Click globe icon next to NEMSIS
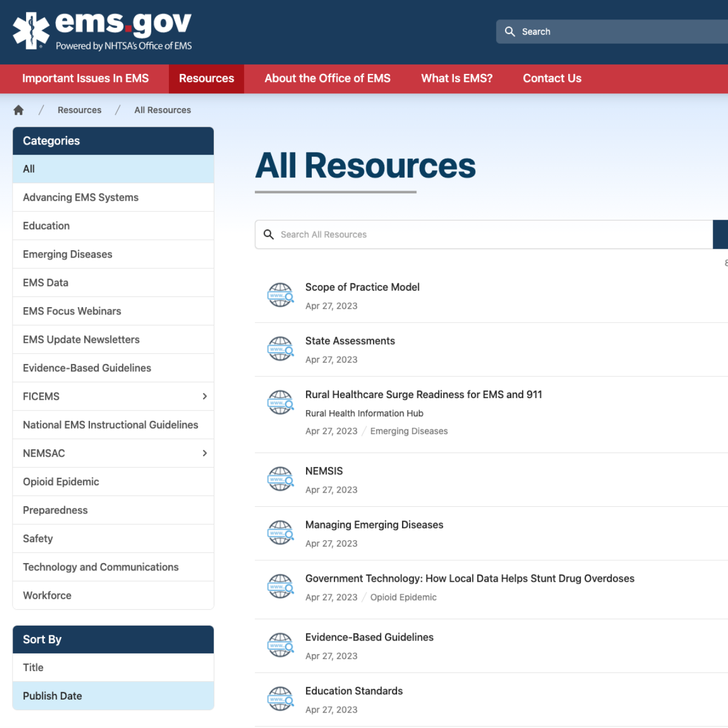 pyautogui.click(x=280, y=479)
